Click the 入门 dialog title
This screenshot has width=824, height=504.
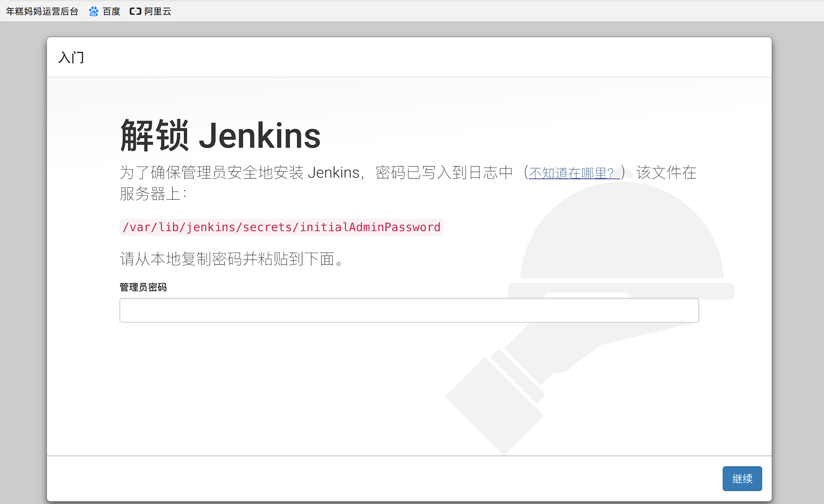click(x=71, y=57)
